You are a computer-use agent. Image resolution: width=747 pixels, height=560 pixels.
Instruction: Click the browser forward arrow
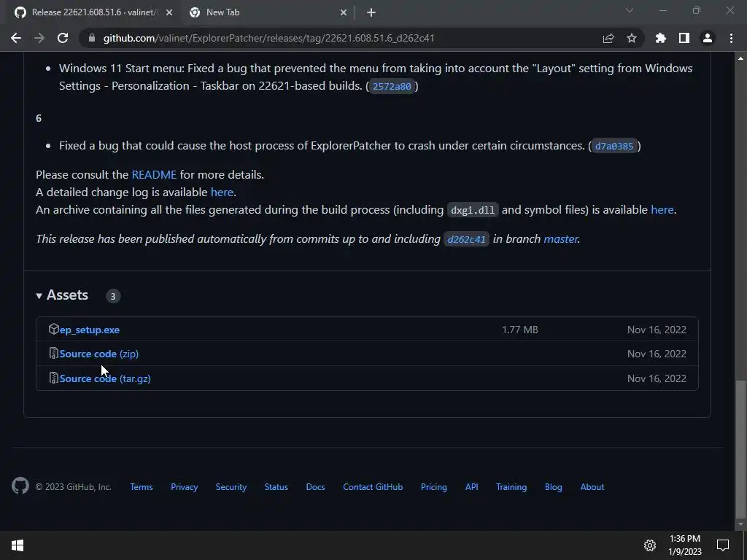[39, 38]
